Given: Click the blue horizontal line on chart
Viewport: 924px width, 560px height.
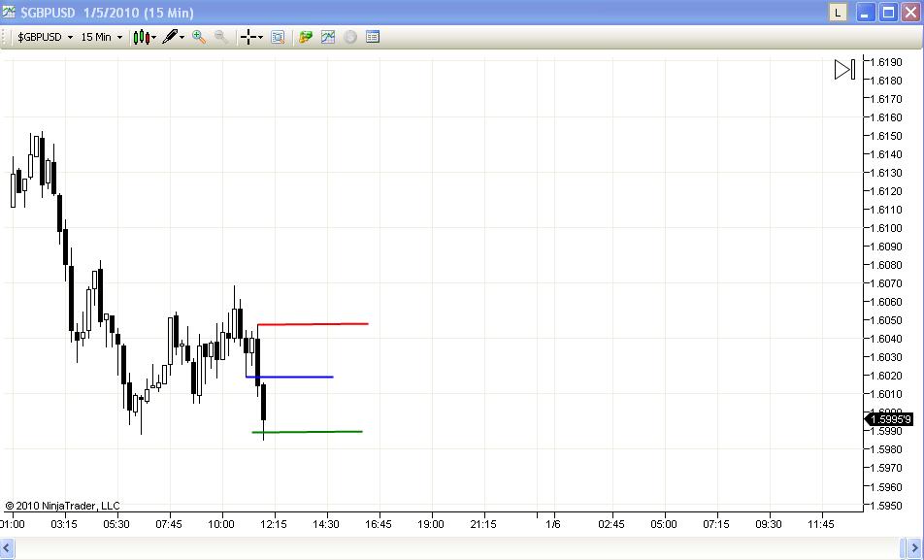Looking at the screenshot, I should pyautogui.click(x=289, y=377).
